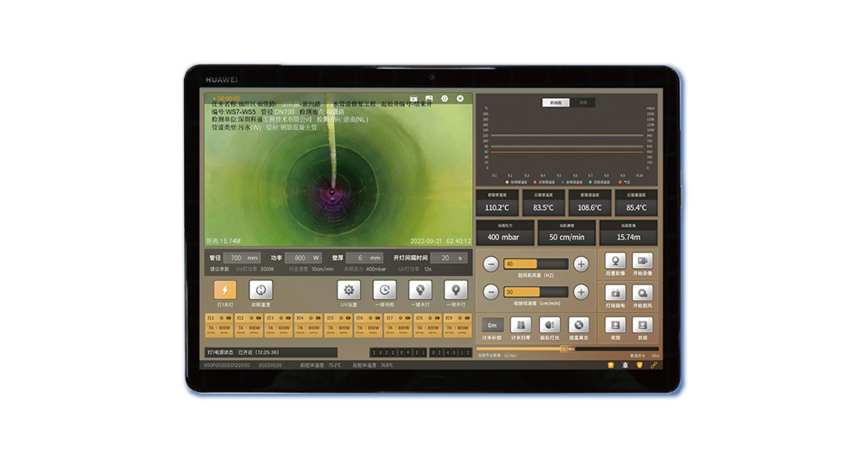Click the 收线 cable retract button

[x=615, y=324]
